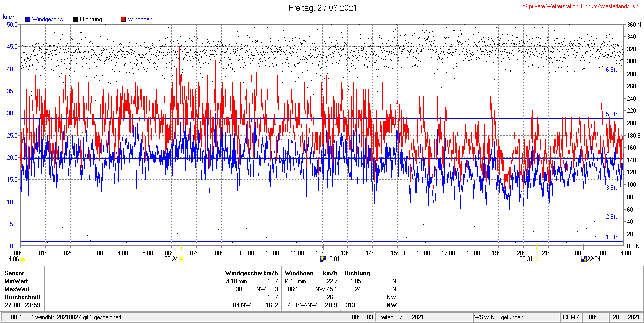Click the saved file status 'windbft_20210827.gif'
Image resolution: width=644 pixels, height=323 pixels.
point(62,317)
